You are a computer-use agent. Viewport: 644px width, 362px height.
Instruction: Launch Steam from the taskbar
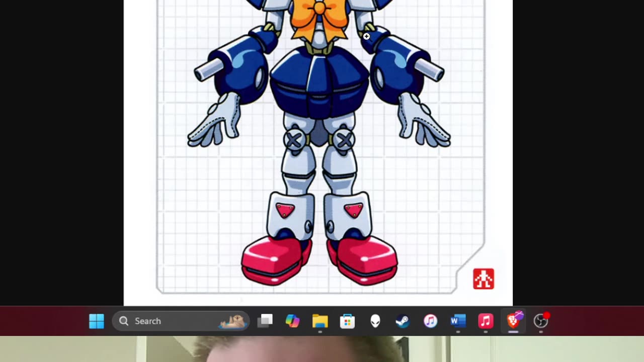pos(403,321)
